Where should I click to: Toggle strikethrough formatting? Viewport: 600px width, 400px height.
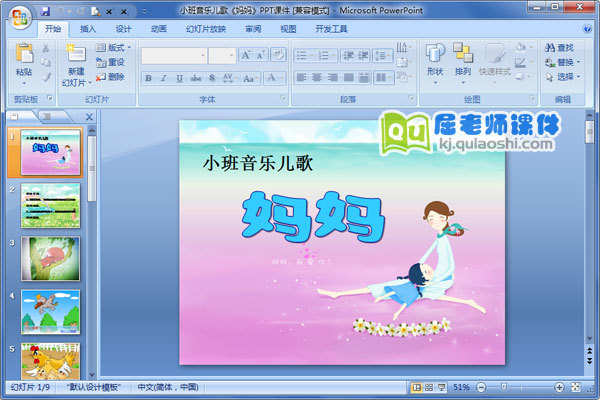coord(196,78)
